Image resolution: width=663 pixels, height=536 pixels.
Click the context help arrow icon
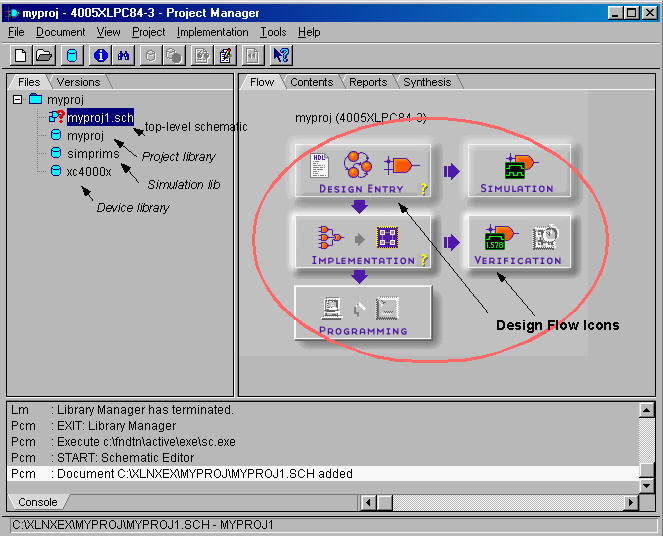coord(281,55)
